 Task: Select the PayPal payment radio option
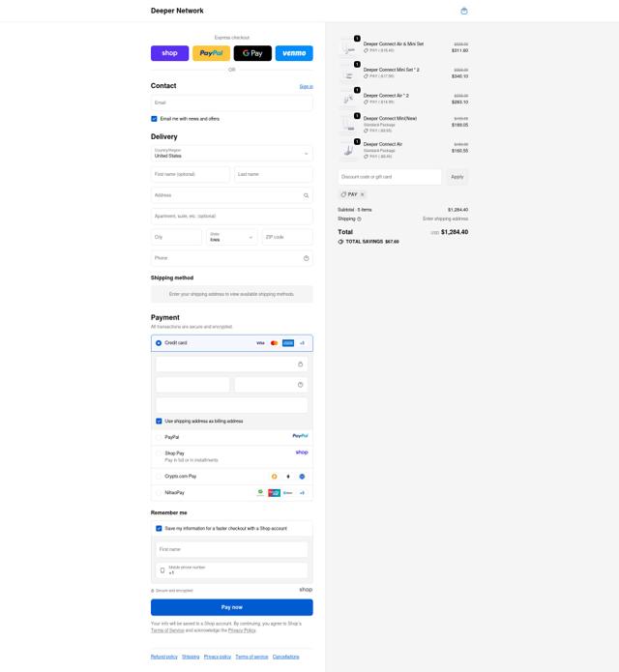[x=159, y=437]
